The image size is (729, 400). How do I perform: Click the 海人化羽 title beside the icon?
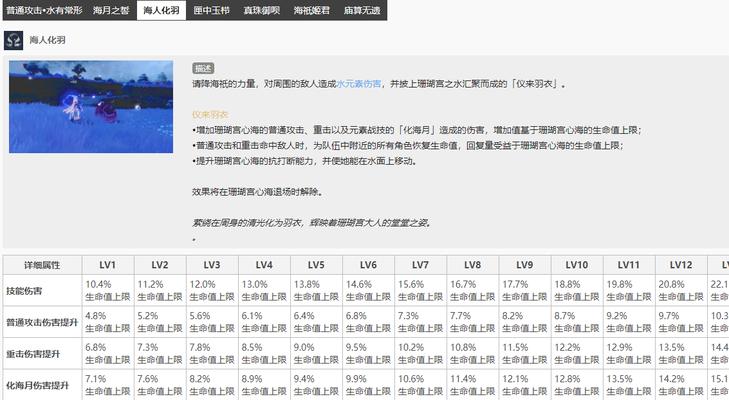click(47, 40)
